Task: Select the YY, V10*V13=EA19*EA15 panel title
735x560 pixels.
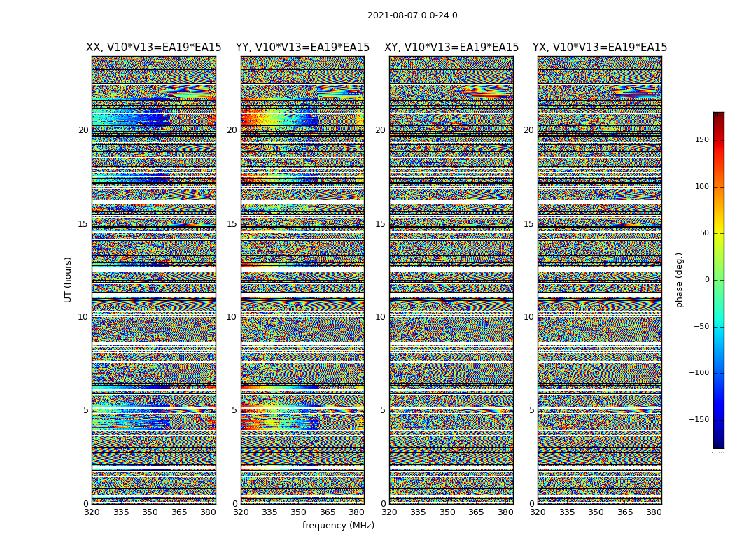Action: [x=303, y=48]
